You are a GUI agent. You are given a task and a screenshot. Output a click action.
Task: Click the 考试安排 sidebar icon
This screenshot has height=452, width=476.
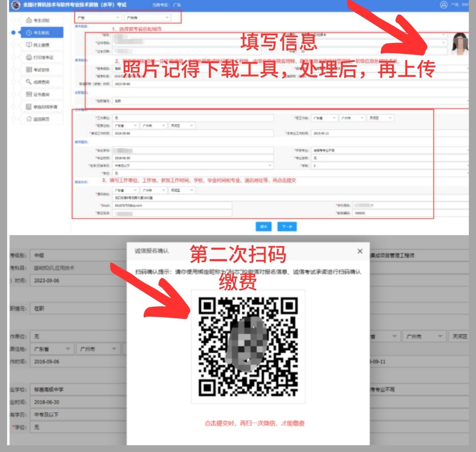pyautogui.click(x=29, y=69)
